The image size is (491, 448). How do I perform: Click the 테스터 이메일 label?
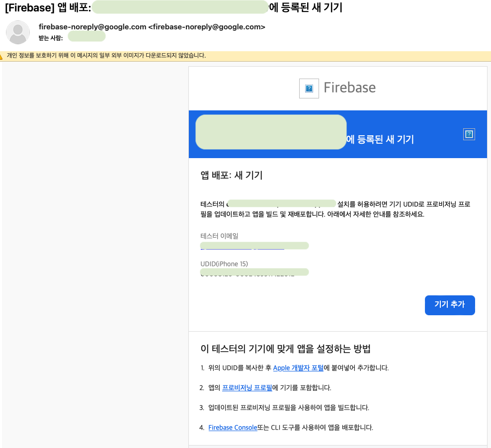coord(219,236)
